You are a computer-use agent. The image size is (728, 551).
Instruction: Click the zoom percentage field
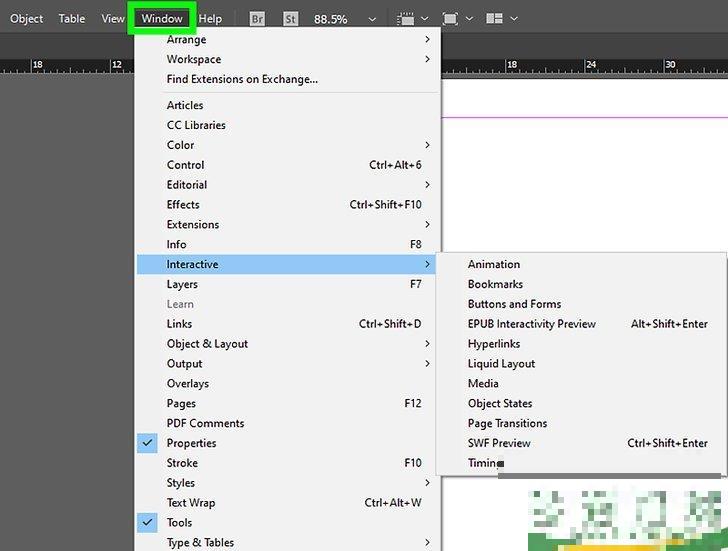[x=332, y=19]
